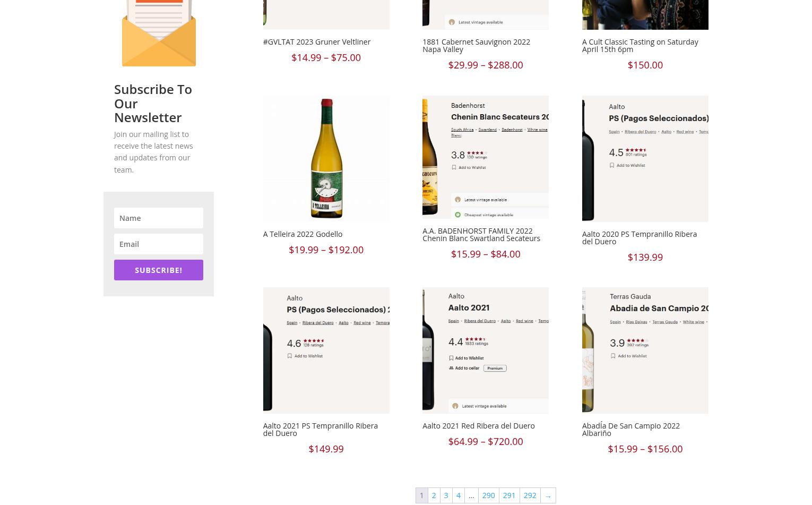Open the A Telleira 2022 Godello bottle image
Image resolution: width=812 pixels, height=505 pixels.
326,158
